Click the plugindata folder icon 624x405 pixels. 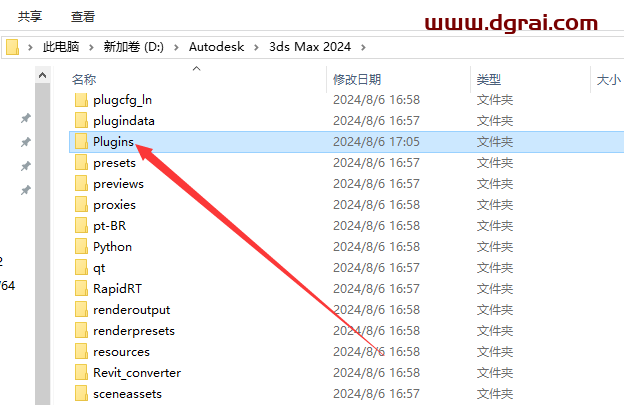click(x=81, y=121)
